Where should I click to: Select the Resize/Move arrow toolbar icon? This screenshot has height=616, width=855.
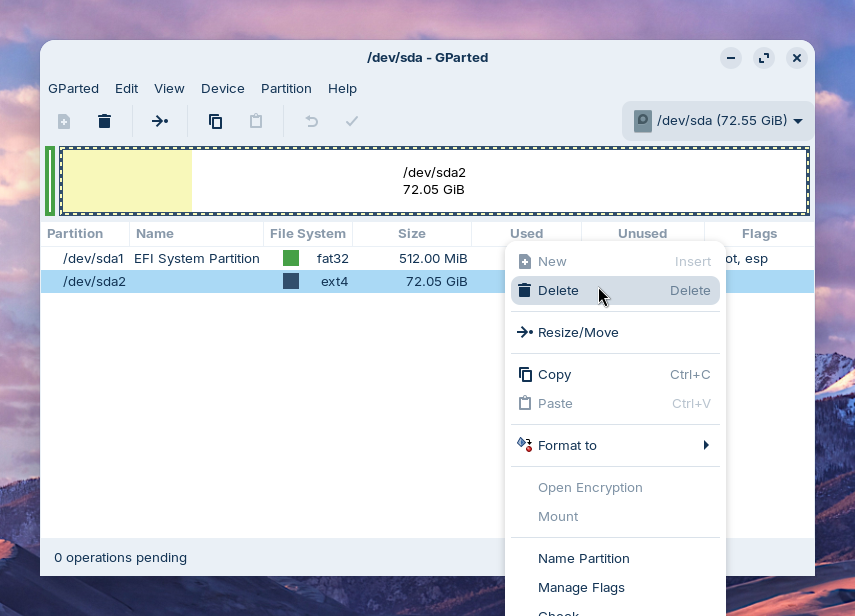click(160, 120)
